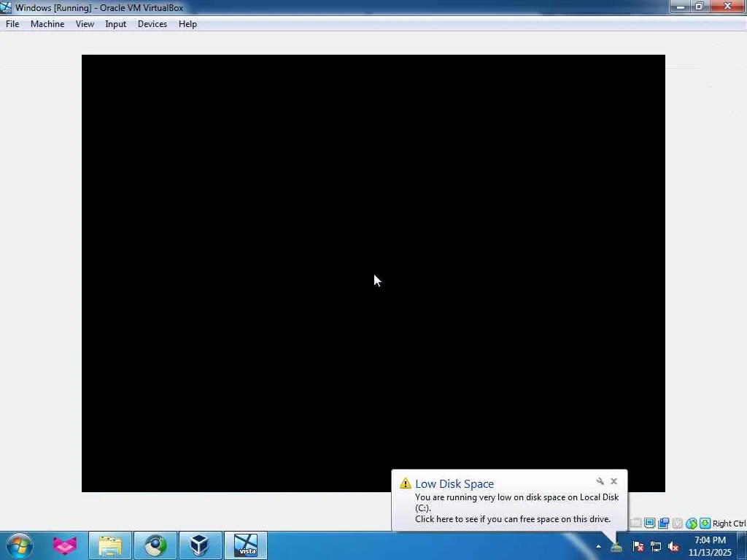Click the taskbar clock showing 7:04 PM

click(710, 546)
